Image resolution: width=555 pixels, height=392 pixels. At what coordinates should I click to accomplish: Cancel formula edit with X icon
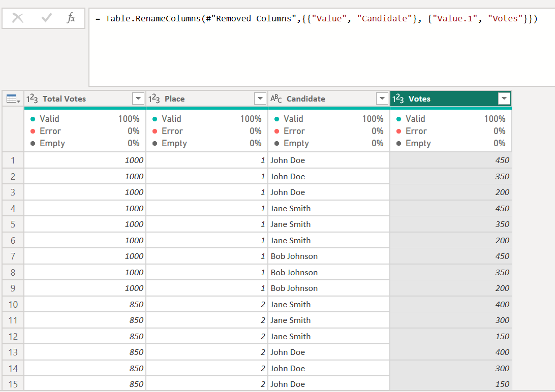pyautogui.click(x=18, y=18)
